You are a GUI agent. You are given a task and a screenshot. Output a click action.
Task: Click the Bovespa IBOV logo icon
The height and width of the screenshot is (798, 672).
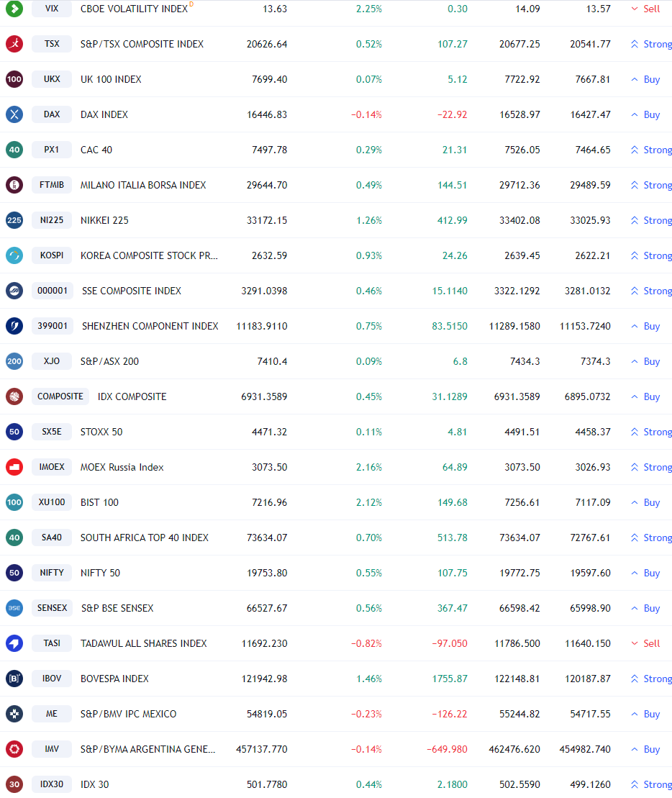[14, 679]
